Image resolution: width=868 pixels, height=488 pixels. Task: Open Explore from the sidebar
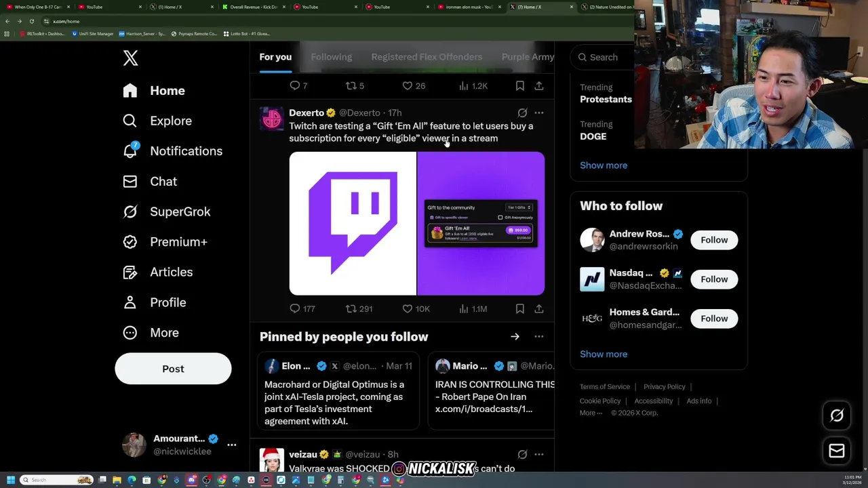pos(157,121)
